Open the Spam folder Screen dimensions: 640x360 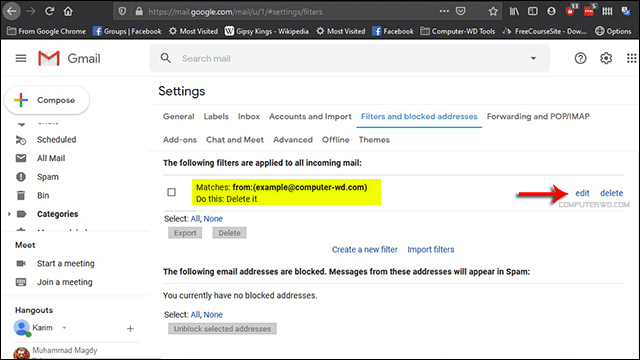47,177
